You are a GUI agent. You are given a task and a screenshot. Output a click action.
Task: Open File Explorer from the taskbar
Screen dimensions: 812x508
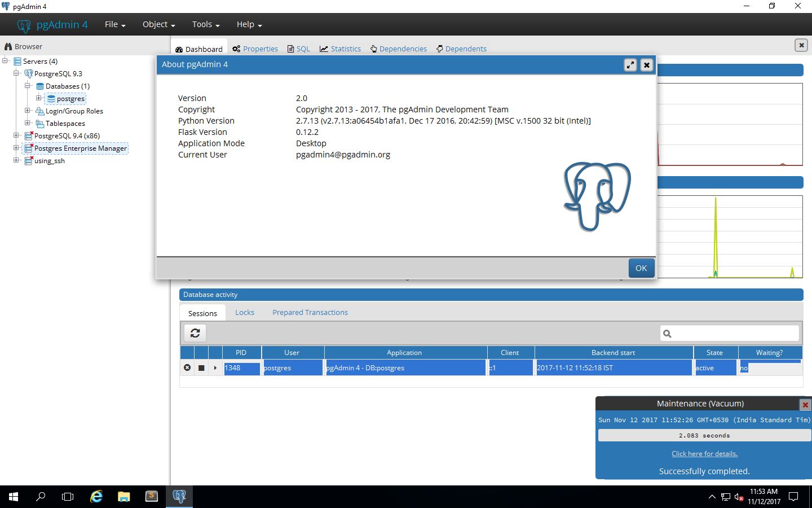click(124, 497)
